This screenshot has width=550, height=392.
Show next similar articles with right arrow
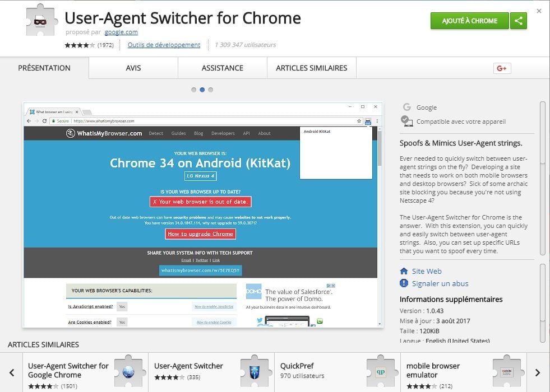coord(537,372)
